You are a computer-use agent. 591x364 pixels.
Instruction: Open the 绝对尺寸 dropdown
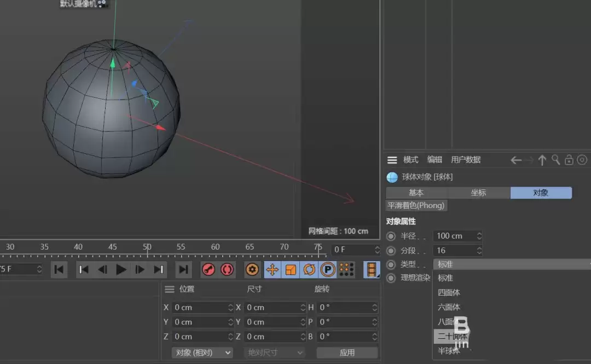pos(274,353)
